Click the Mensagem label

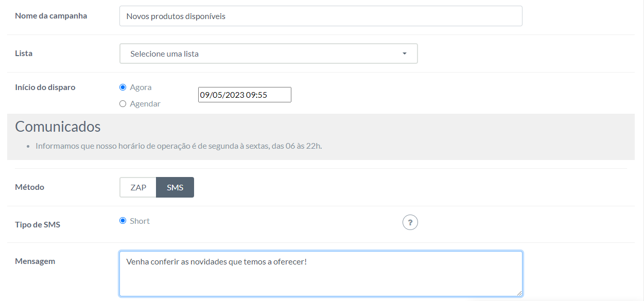35,261
